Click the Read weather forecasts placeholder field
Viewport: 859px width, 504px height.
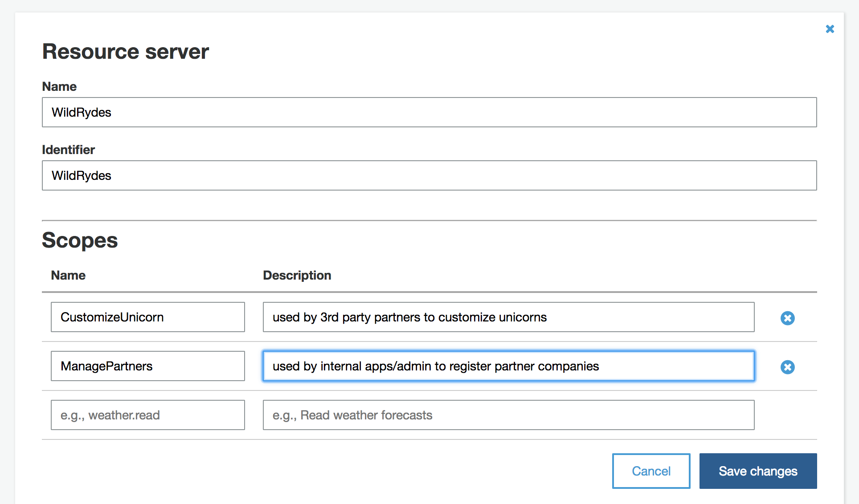click(x=508, y=415)
